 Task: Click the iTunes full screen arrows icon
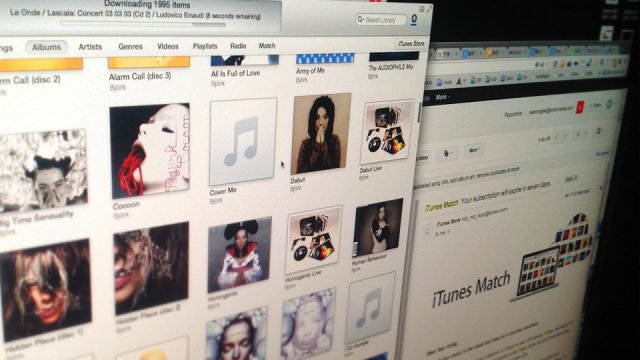pyautogui.click(x=429, y=9)
